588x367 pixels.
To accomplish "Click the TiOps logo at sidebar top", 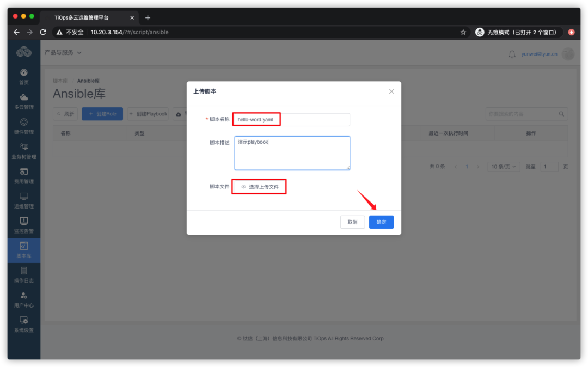I will (23, 51).
